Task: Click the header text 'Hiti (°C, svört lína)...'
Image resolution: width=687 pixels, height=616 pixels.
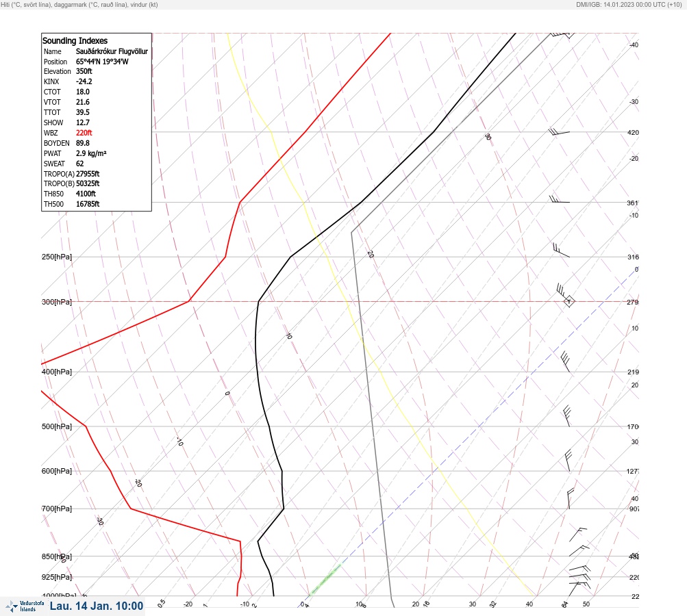Action: (79, 5)
